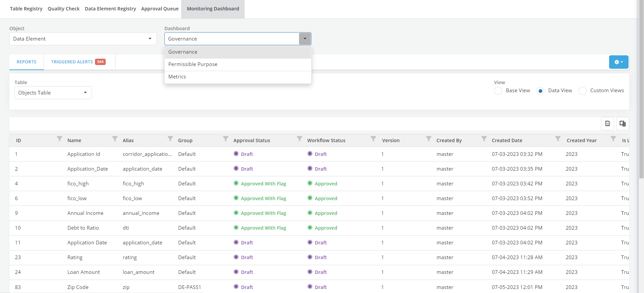Click the column chooser icon

pos(623,124)
